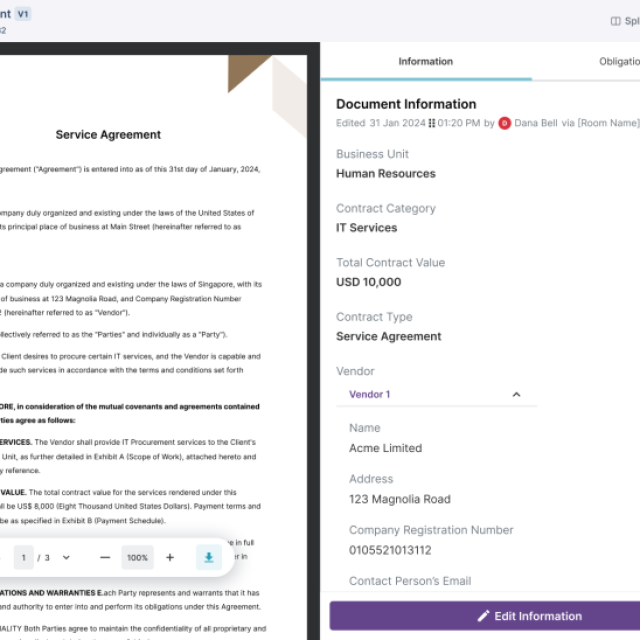This screenshot has height=640, width=640.
Task: Switch to the Information tab
Action: [x=425, y=61]
